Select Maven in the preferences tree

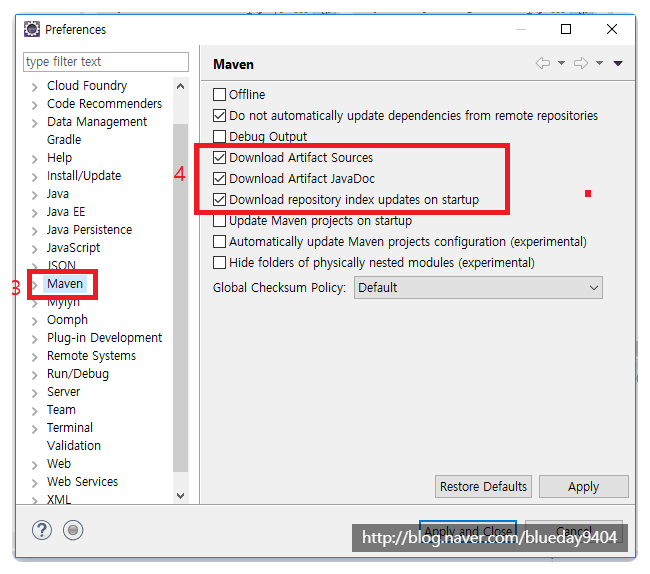tap(65, 284)
